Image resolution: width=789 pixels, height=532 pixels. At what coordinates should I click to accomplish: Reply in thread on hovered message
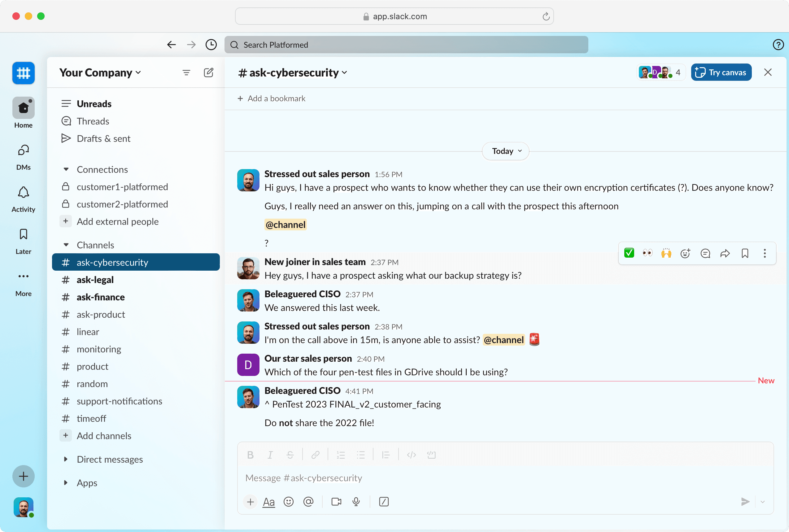tap(705, 253)
